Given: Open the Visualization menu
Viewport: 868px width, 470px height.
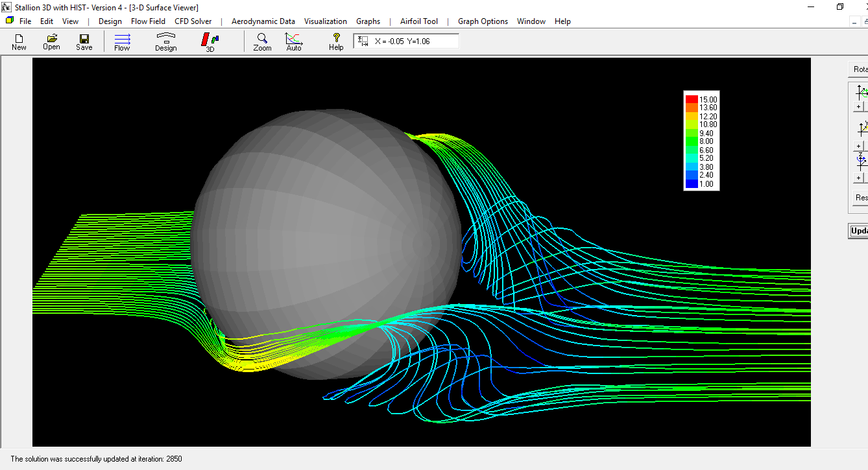Looking at the screenshot, I should tap(325, 21).
